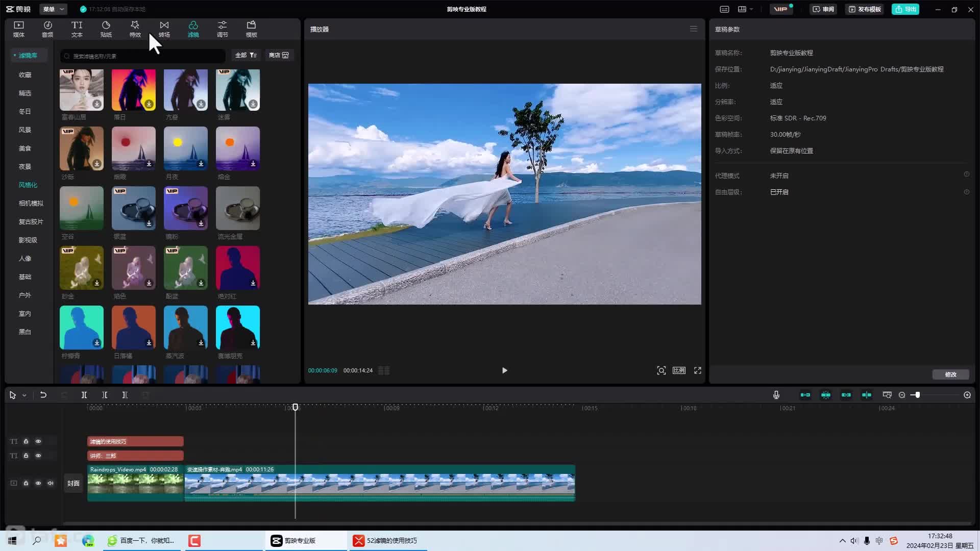This screenshot has width=980, height=551.
Task: Click the delete-left trim tool
Action: tap(105, 395)
